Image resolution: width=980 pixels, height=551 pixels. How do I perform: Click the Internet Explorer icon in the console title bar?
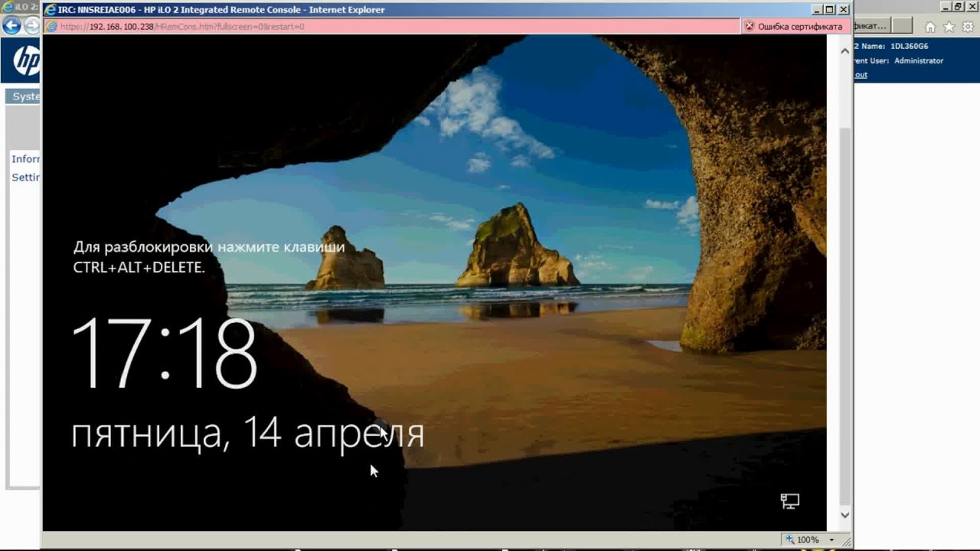pyautogui.click(x=50, y=10)
